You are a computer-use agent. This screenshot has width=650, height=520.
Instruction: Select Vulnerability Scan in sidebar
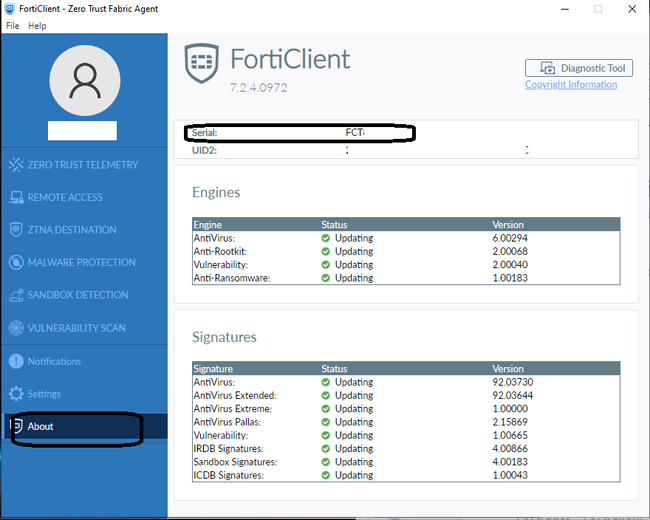[x=76, y=328]
